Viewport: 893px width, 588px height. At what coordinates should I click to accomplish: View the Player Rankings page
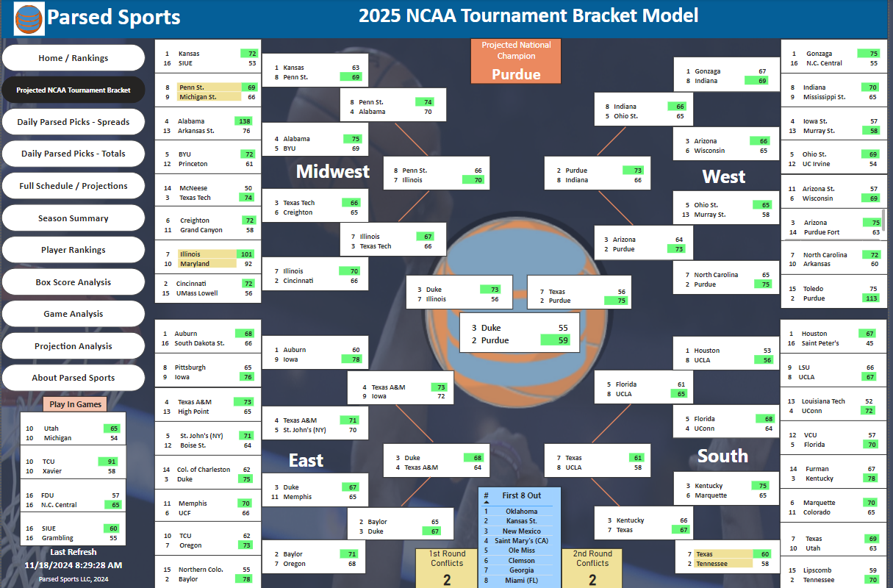tap(73, 250)
